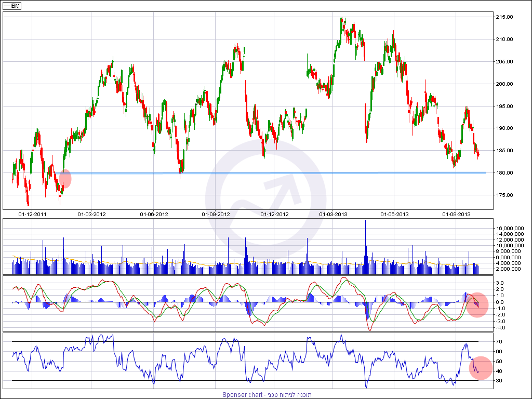532x399 pixels.
Task: Click the 205.00 price axis label
Action: click(504, 62)
